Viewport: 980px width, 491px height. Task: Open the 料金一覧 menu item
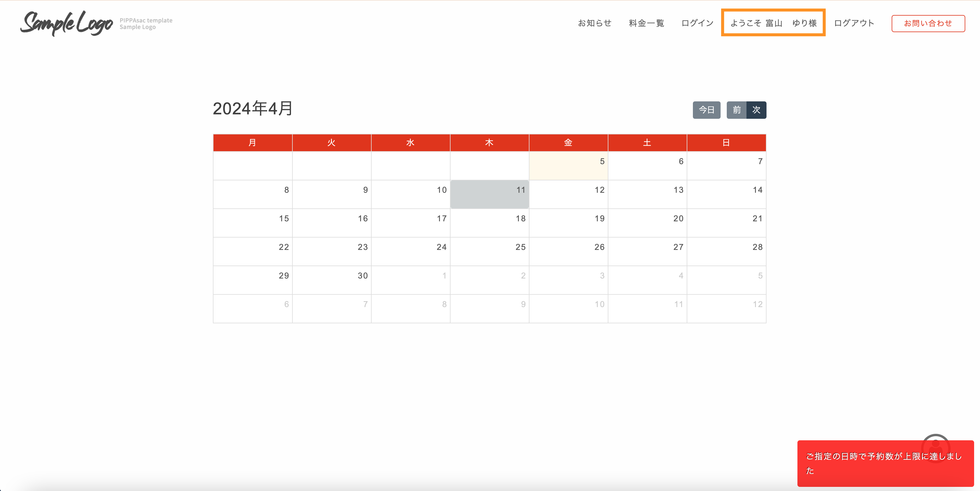pyautogui.click(x=646, y=23)
